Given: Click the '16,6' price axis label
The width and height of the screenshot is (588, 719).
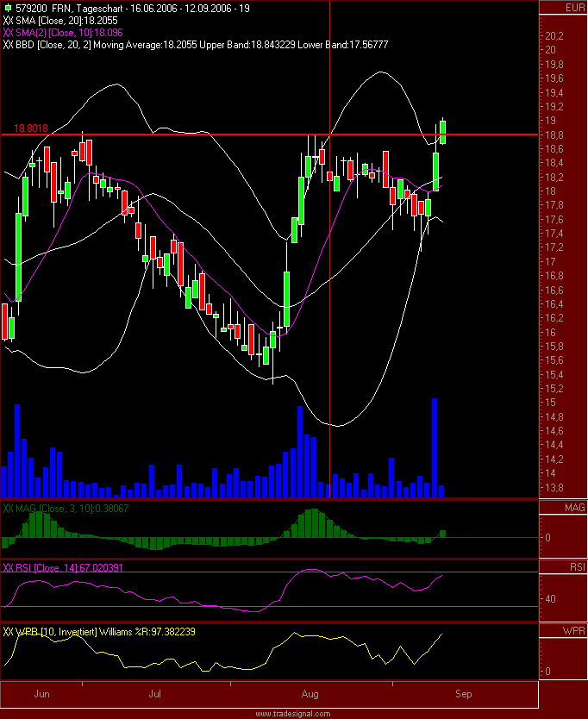Looking at the screenshot, I should point(554,291).
